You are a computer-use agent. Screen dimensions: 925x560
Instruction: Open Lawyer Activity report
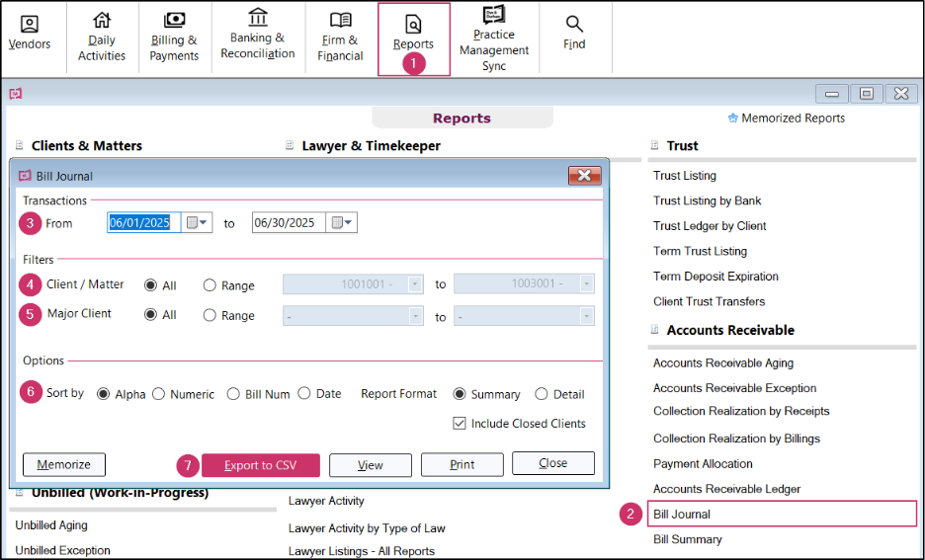[326, 501]
